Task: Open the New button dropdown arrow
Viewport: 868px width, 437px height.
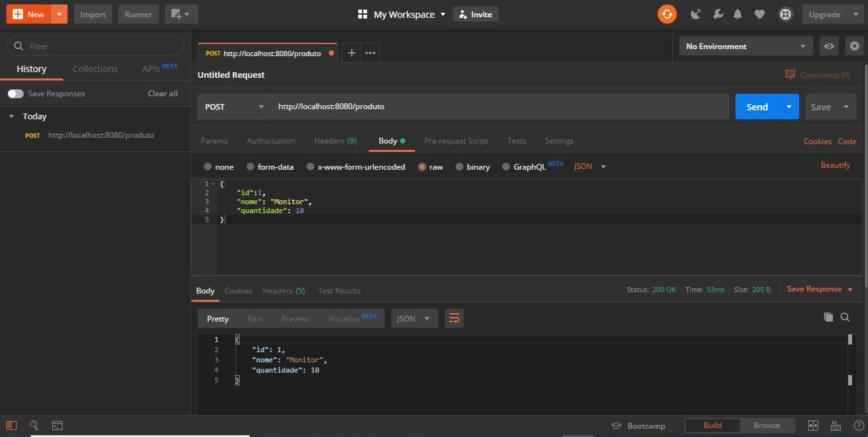Action: [59, 14]
